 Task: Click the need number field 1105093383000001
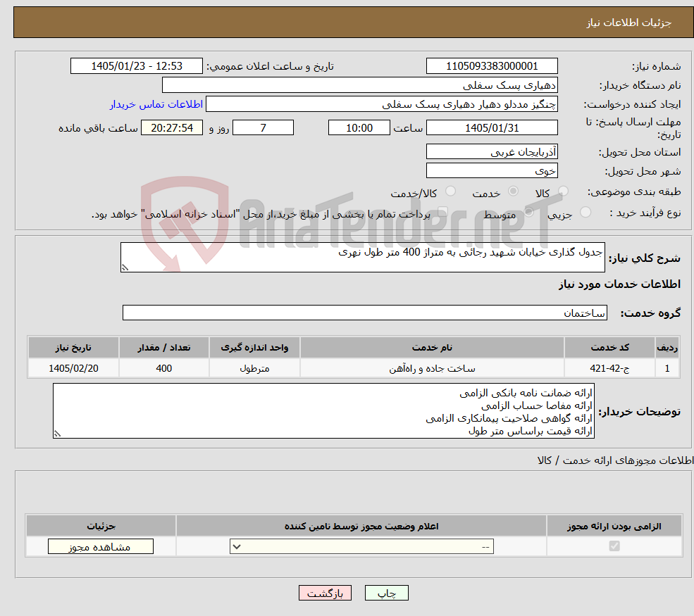pos(492,66)
